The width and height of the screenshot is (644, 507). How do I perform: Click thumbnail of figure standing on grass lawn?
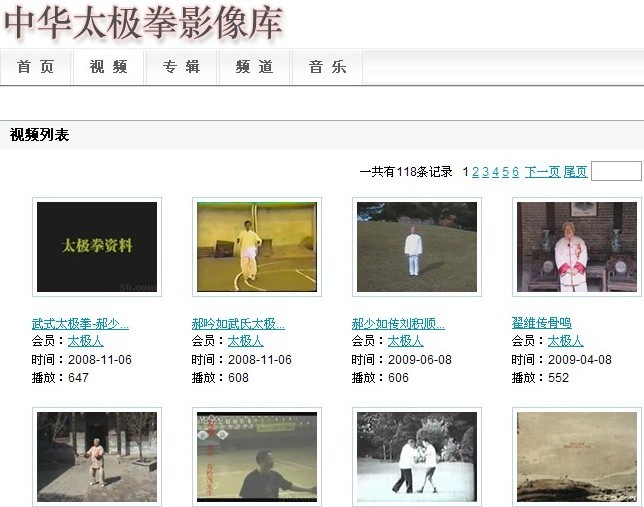click(417, 247)
